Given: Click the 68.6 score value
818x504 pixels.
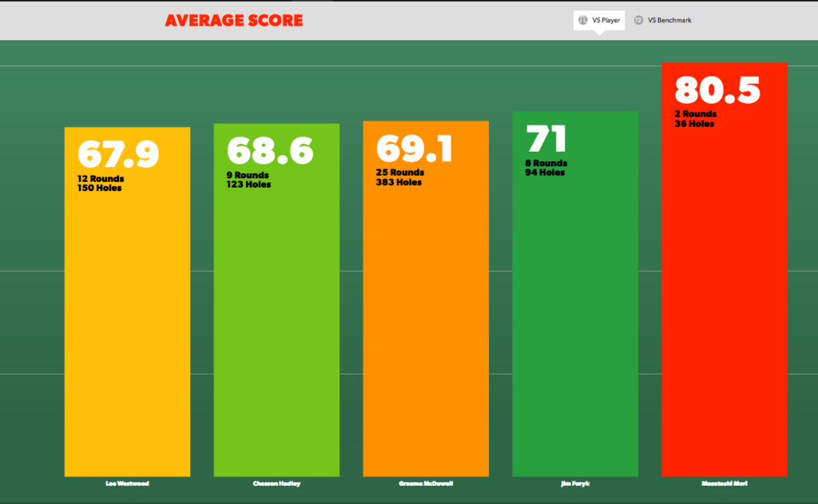Looking at the screenshot, I should [270, 151].
